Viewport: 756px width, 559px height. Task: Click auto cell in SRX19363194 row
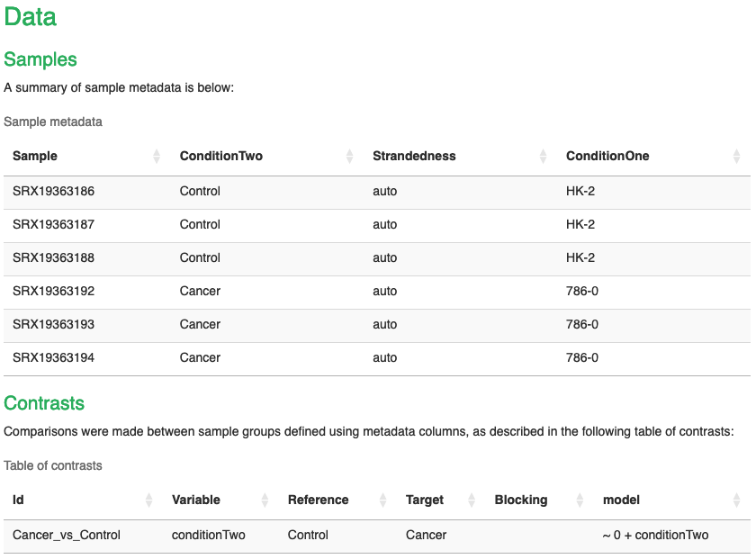point(385,358)
